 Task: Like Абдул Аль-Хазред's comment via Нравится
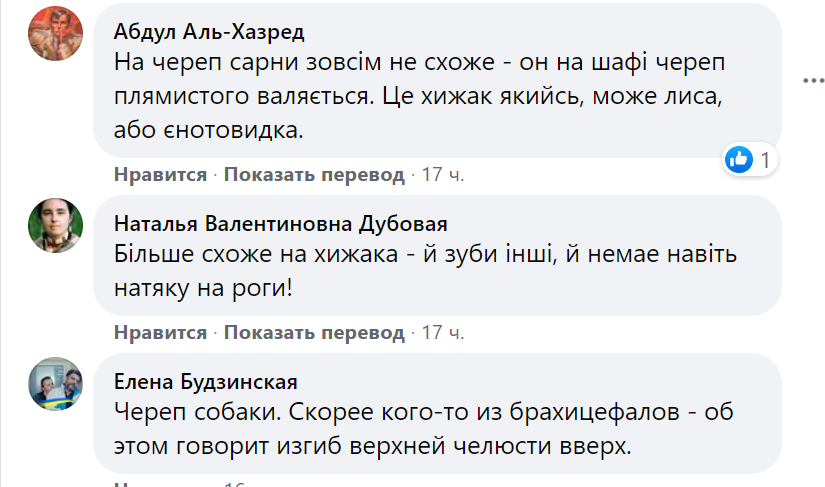pos(160,174)
